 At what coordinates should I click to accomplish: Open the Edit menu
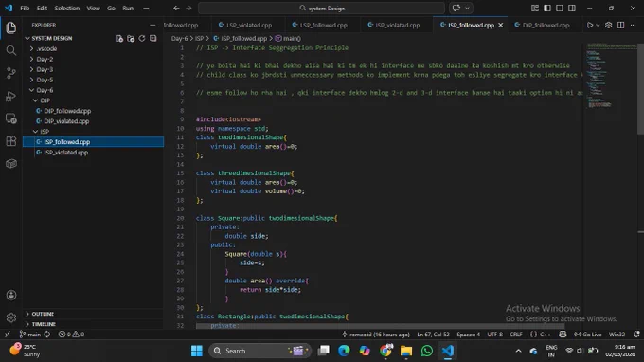tap(42, 8)
